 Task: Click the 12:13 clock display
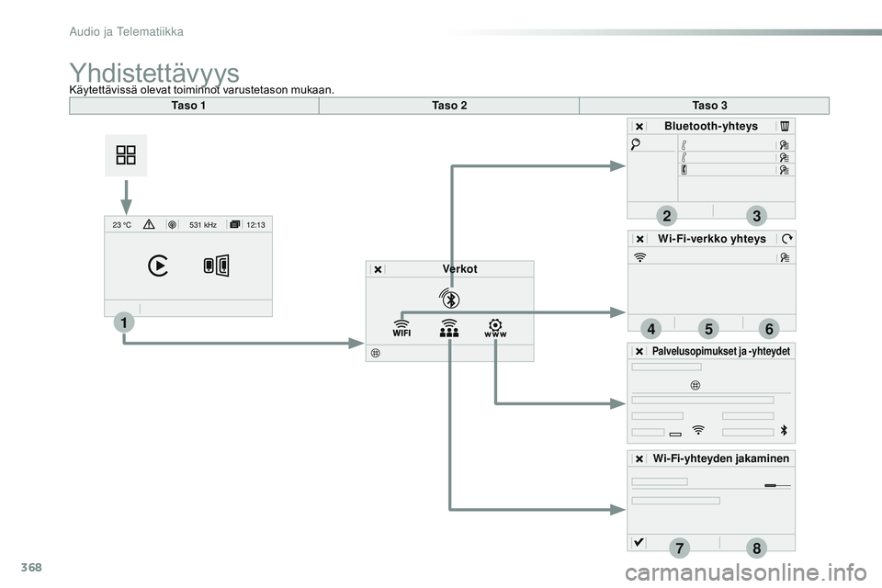(x=256, y=225)
